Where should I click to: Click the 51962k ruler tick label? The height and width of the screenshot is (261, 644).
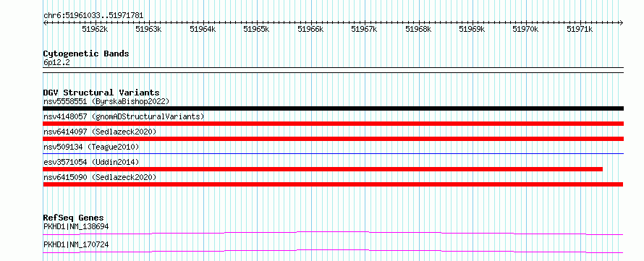pyautogui.click(x=95, y=29)
